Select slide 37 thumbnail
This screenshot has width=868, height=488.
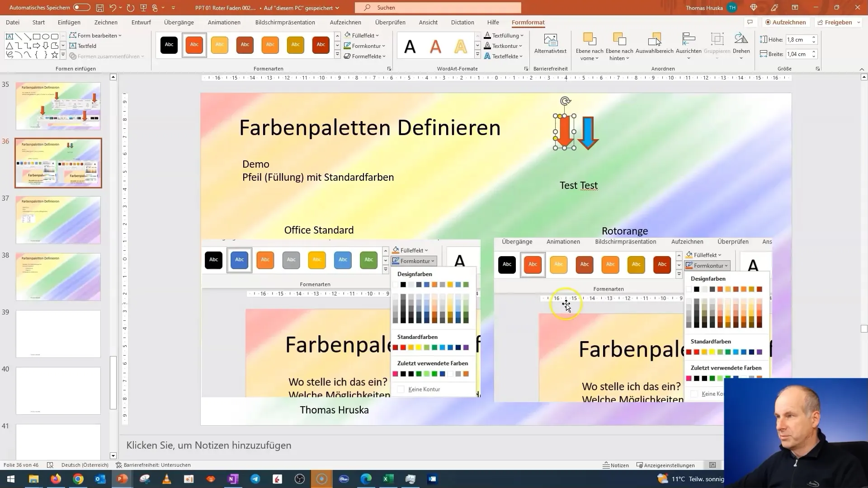(x=58, y=220)
